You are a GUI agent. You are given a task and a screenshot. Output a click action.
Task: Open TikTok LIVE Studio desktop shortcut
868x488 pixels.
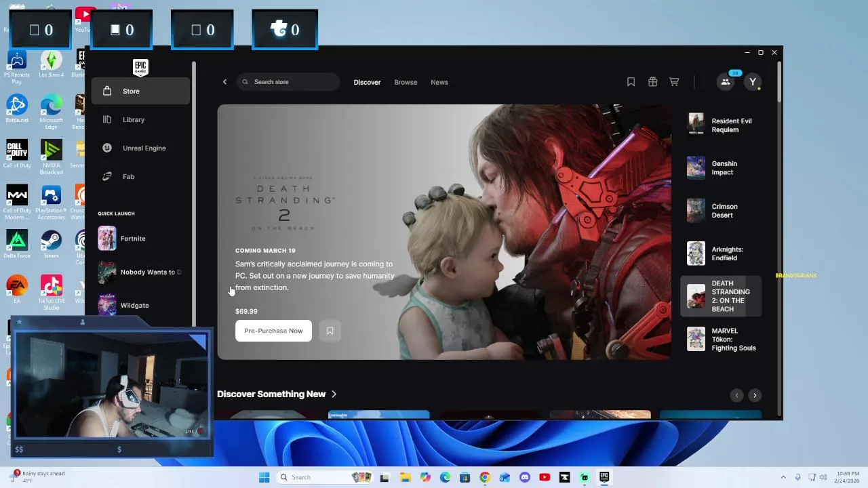pyautogui.click(x=51, y=293)
